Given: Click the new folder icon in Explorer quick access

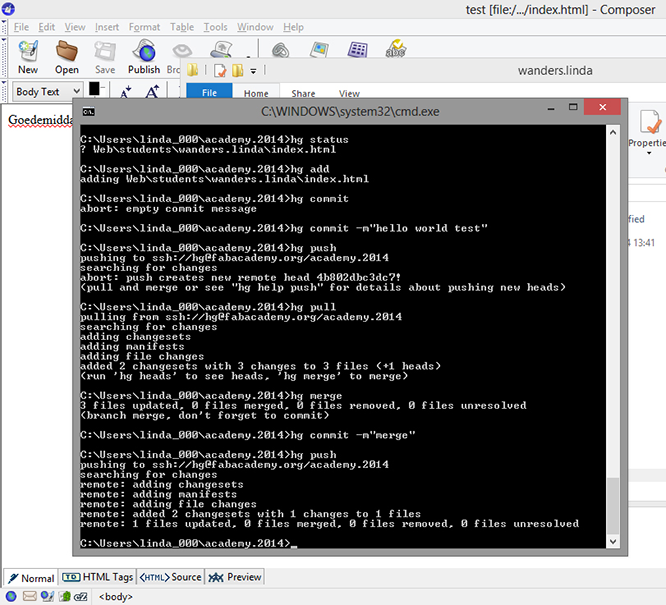Looking at the screenshot, I should click(x=237, y=71).
